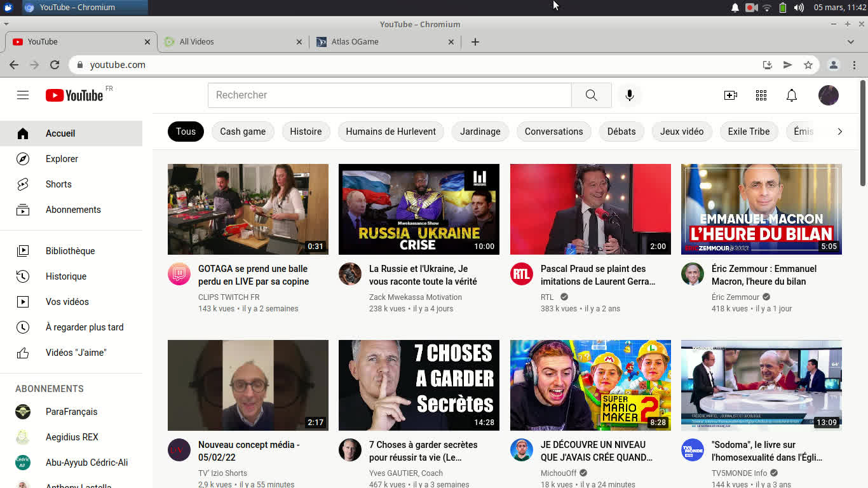Open system volume icon in top panel
The height and width of the screenshot is (488, 868).
tap(799, 8)
